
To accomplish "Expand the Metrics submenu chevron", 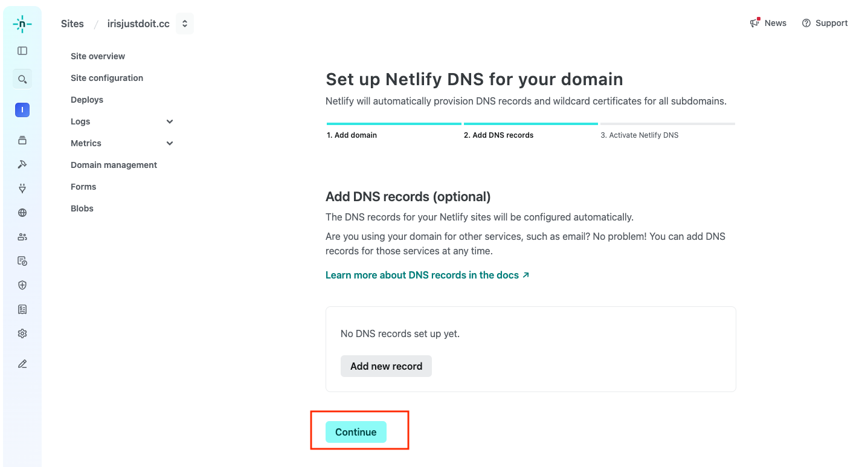I will pyautogui.click(x=170, y=143).
